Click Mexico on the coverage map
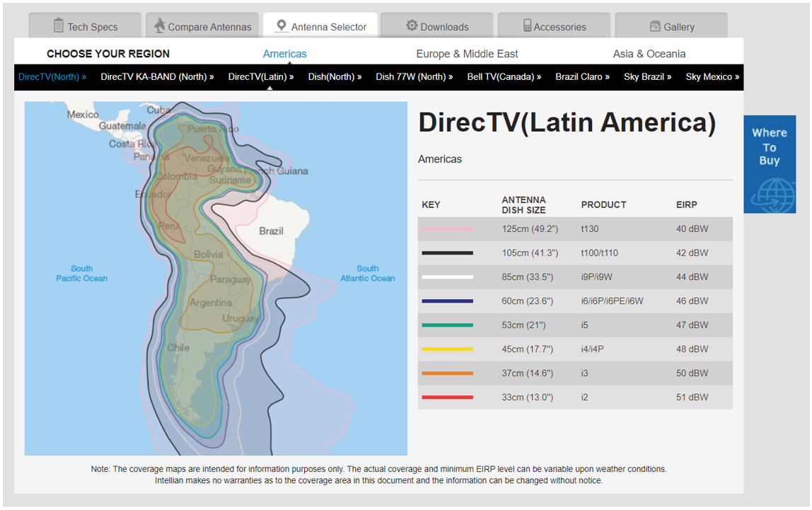 [x=82, y=115]
